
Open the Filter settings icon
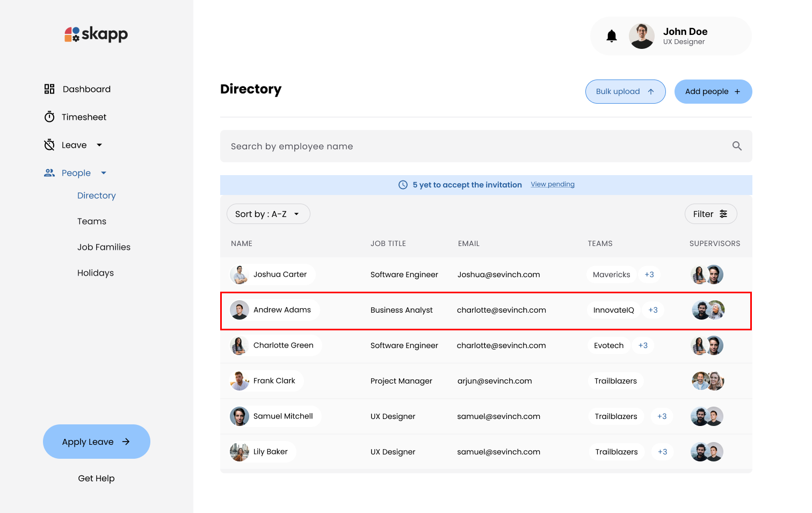point(723,213)
